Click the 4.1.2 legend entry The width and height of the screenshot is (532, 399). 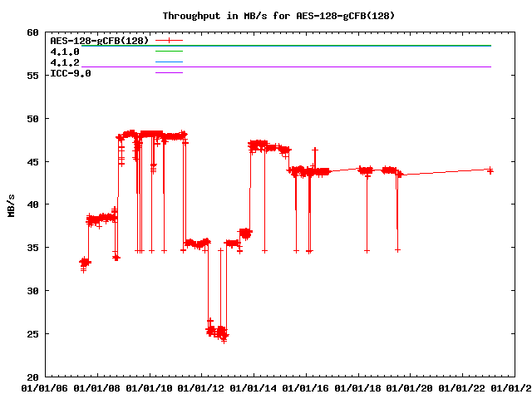(x=65, y=62)
